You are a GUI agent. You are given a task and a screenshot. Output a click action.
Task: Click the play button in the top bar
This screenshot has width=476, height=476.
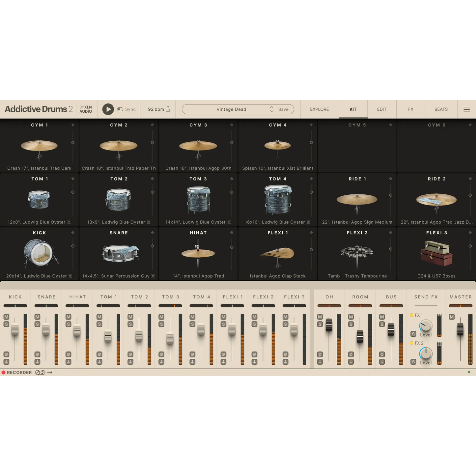(108, 109)
